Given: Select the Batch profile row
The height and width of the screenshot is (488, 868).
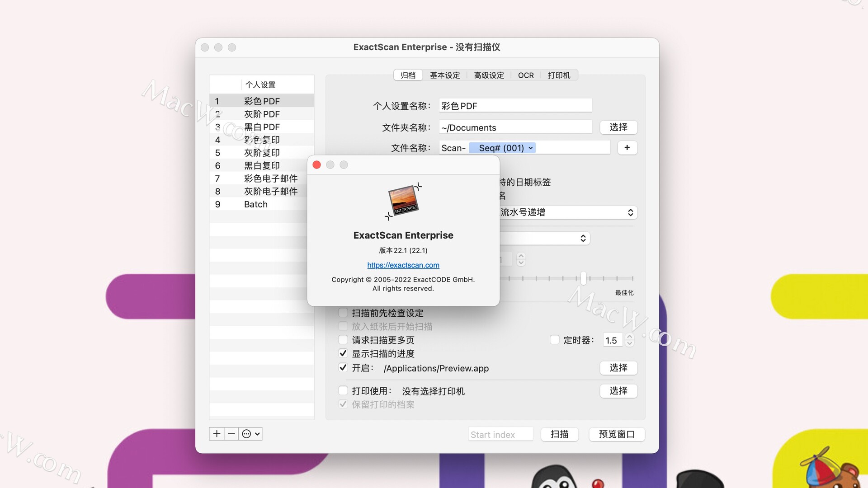Looking at the screenshot, I should 259,204.
